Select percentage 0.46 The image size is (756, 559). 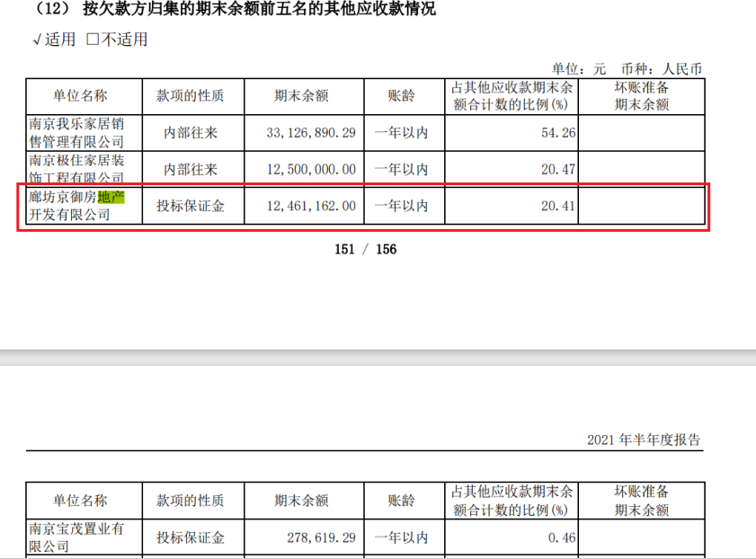click(x=562, y=537)
